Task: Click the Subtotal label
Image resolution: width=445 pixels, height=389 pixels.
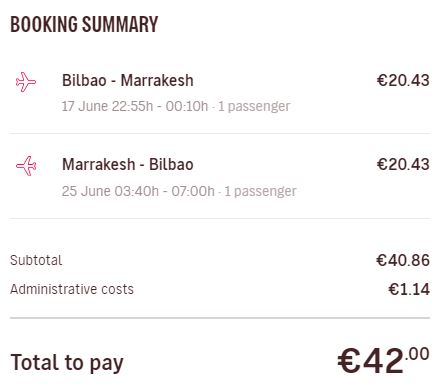Action: click(36, 260)
